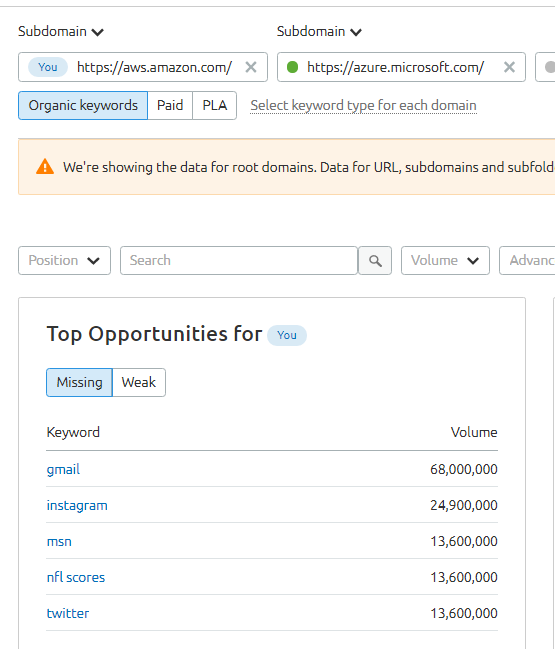This screenshot has height=649, width=555.
Task: Click Select keyword type for each domain
Action: tap(363, 106)
